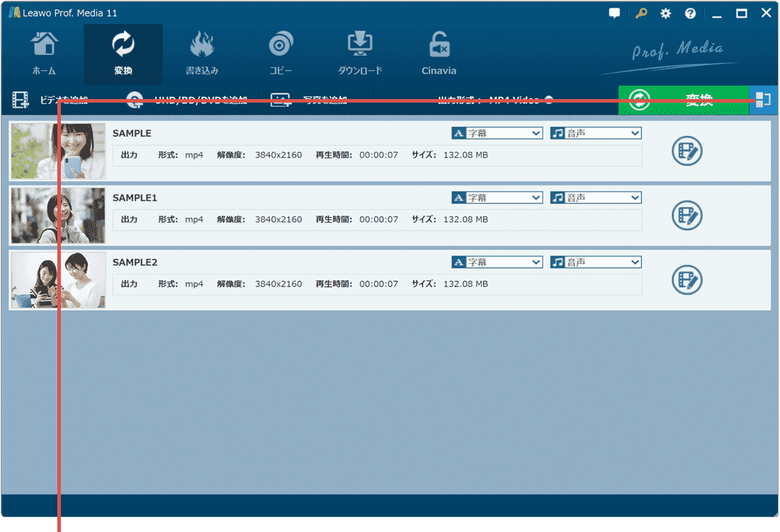Click the edit icon for SAMPLE1 video
780x532 pixels.
(687, 215)
